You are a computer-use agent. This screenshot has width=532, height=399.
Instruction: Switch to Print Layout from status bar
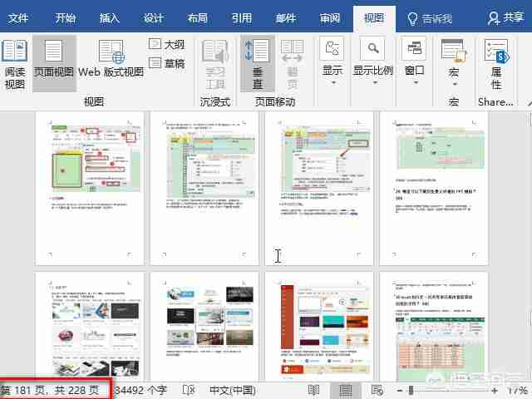pos(346,390)
